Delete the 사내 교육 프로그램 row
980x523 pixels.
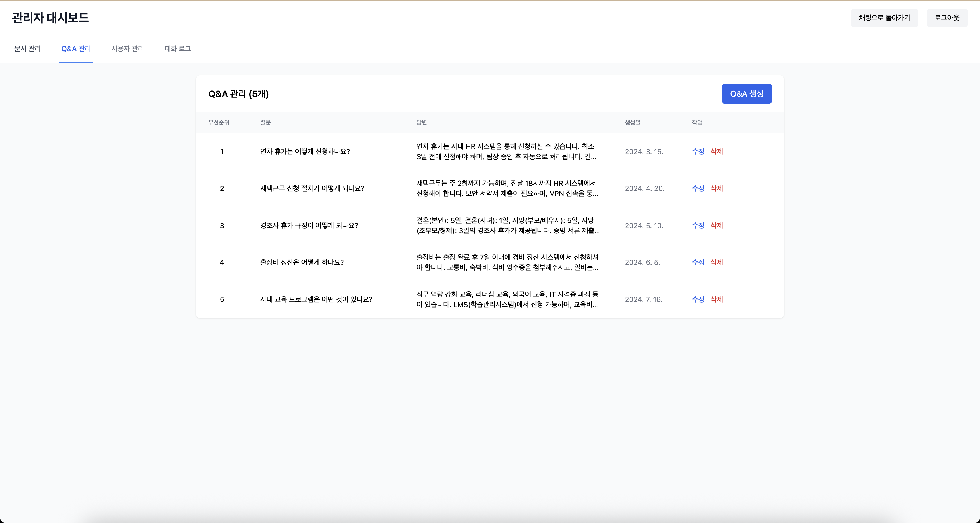[716, 299]
